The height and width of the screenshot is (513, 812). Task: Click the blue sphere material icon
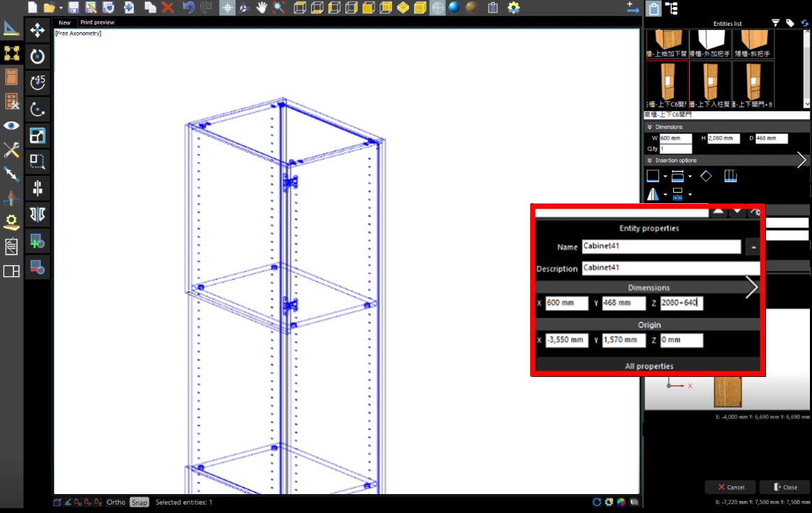[454, 8]
